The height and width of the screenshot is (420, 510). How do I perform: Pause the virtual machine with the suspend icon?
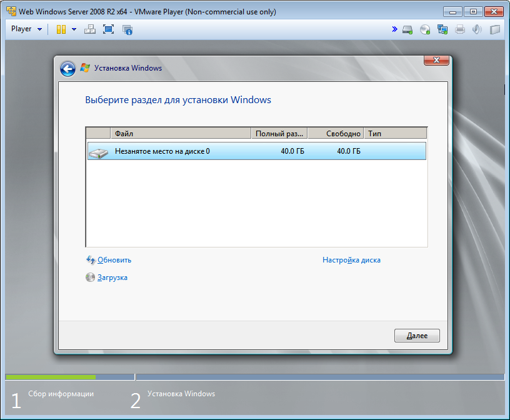61,29
